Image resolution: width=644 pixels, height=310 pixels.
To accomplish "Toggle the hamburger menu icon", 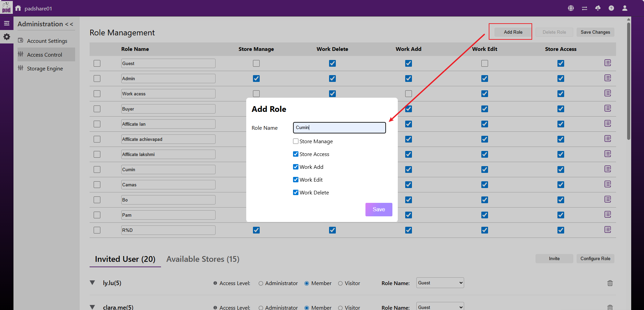I will (x=7, y=24).
